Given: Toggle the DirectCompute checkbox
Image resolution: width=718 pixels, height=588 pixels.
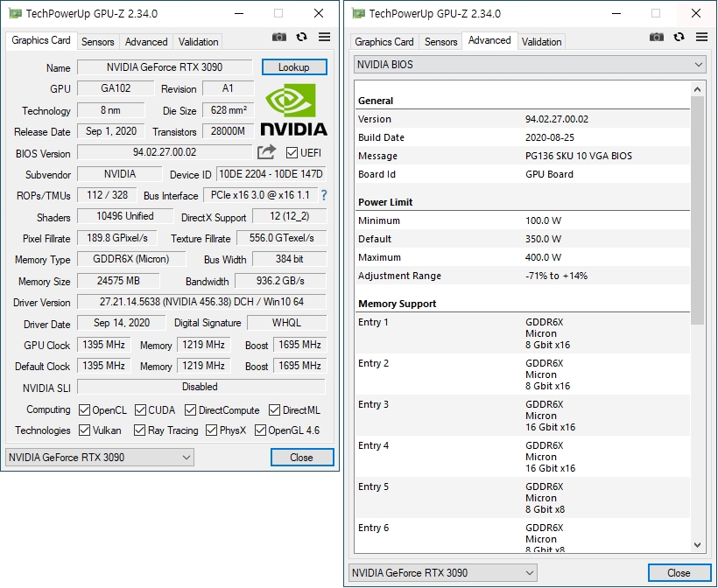Looking at the screenshot, I should 191,410.
